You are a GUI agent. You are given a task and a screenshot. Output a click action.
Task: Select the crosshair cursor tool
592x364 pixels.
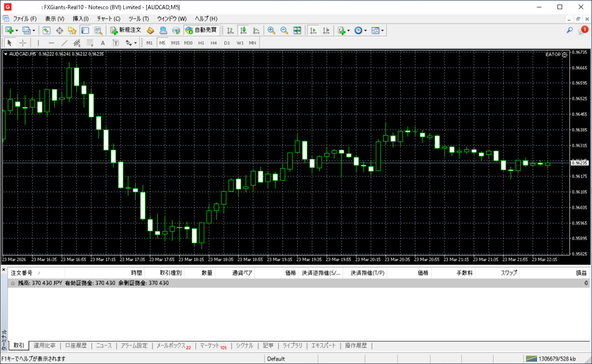[23, 43]
